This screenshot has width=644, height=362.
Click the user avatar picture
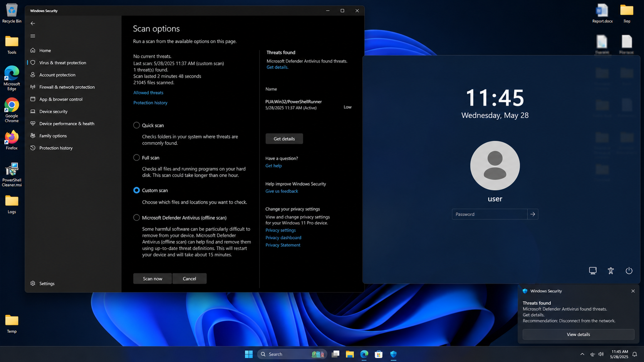(495, 165)
